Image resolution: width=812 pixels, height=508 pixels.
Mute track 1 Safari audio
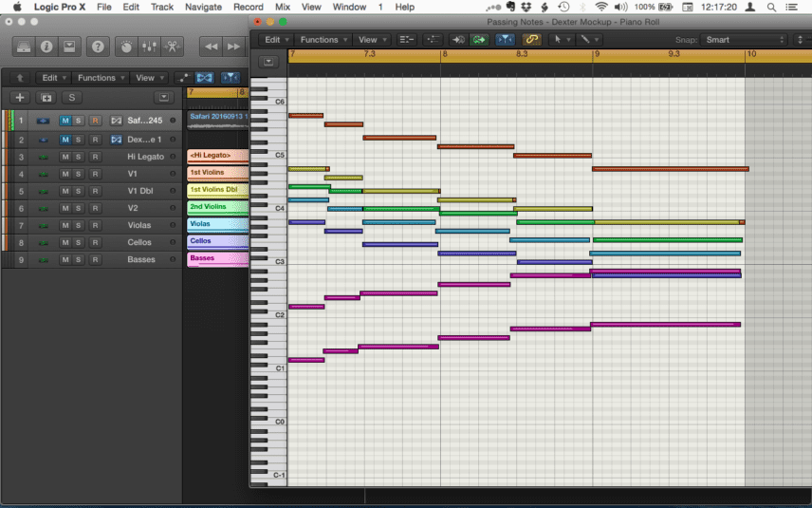coord(65,121)
